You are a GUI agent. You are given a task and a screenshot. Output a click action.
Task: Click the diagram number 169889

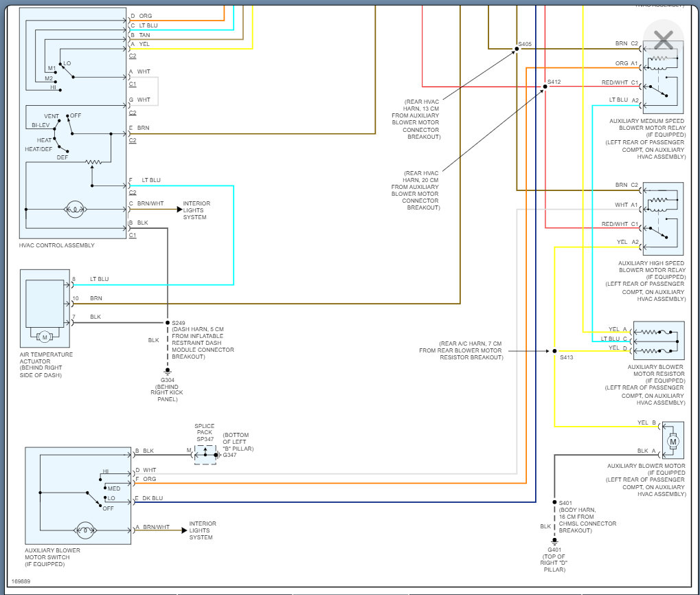pos(21,581)
